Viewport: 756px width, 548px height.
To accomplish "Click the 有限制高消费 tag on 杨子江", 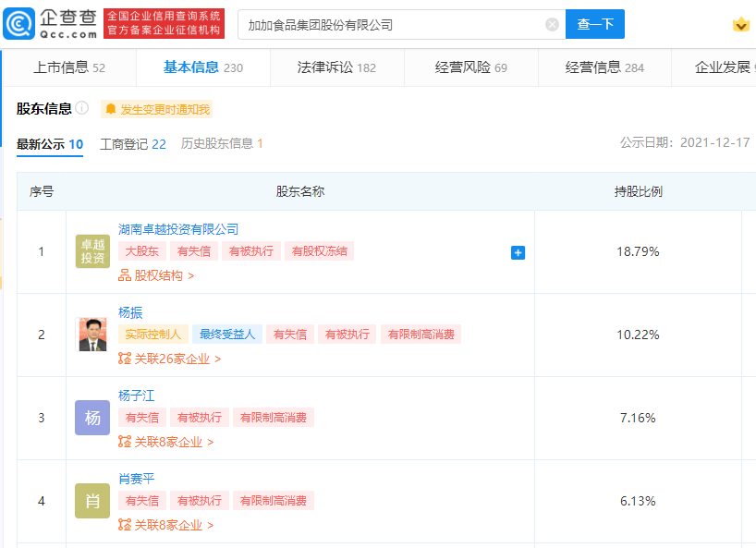I will 274,418.
